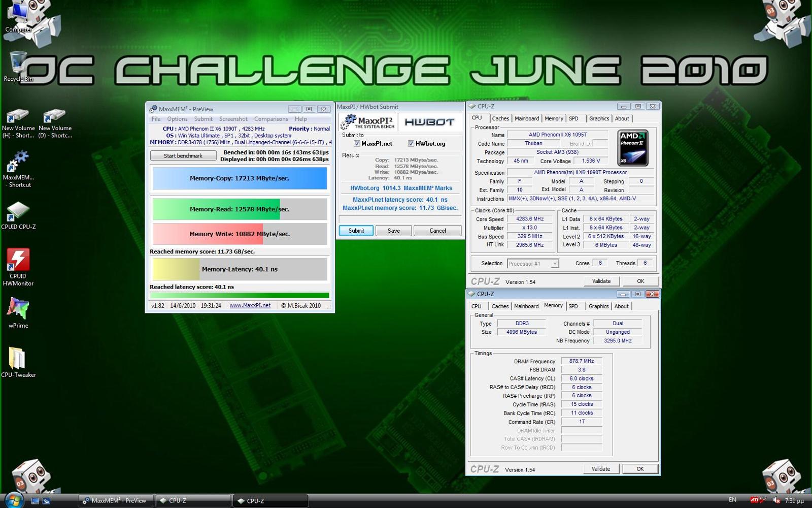Click Cancel in HWbot Submit dialog

click(437, 231)
